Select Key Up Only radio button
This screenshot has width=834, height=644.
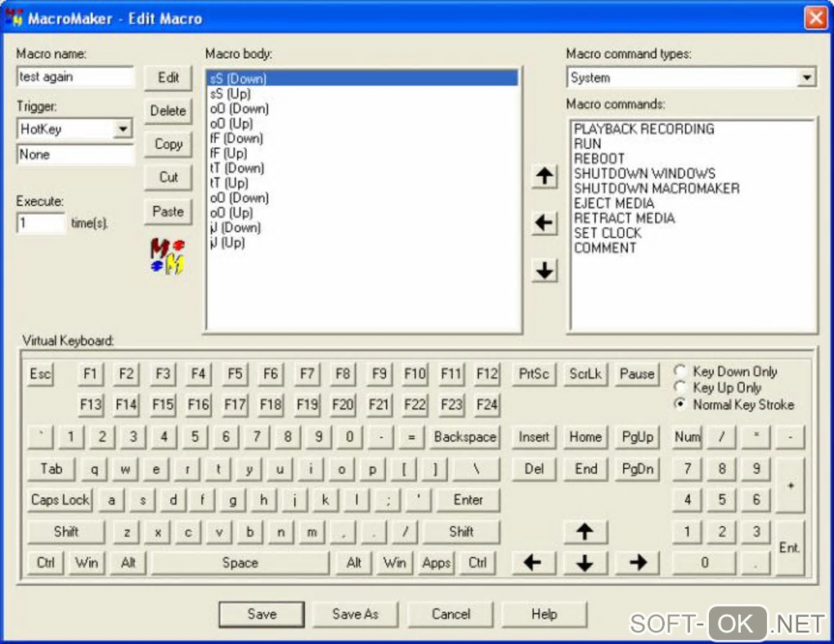(x=680, y=387)
